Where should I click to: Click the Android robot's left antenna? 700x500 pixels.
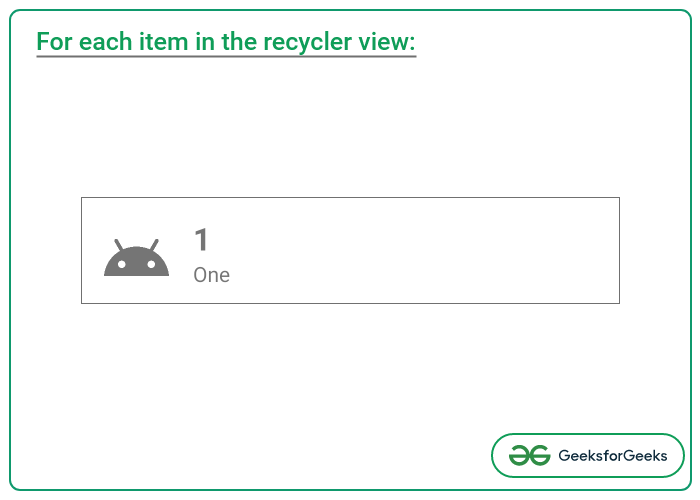118,245
